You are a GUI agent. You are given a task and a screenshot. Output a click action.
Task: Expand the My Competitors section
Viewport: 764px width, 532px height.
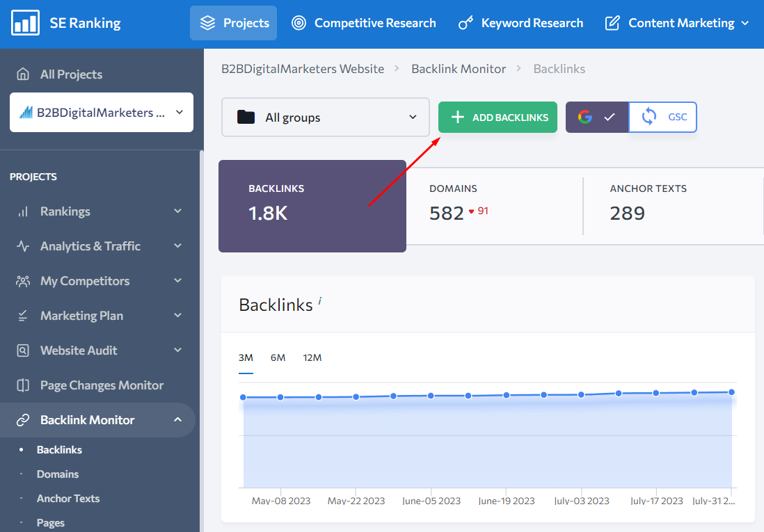178,281
